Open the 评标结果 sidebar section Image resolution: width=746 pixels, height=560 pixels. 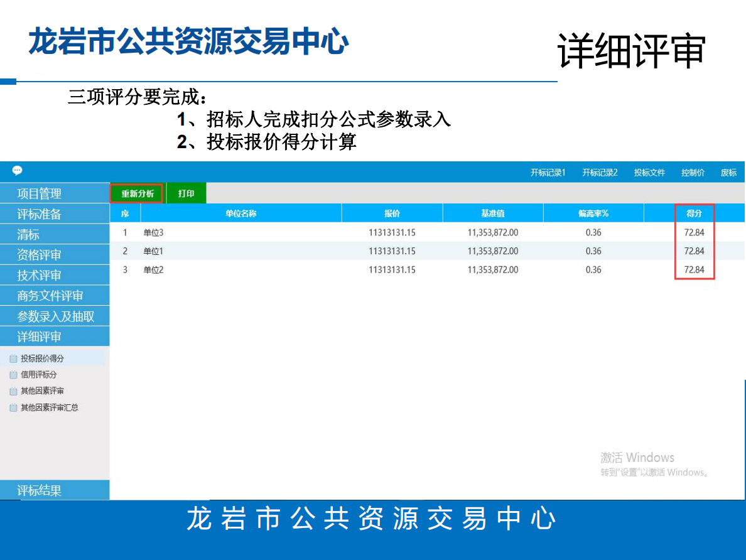click(x=55, y=490)
